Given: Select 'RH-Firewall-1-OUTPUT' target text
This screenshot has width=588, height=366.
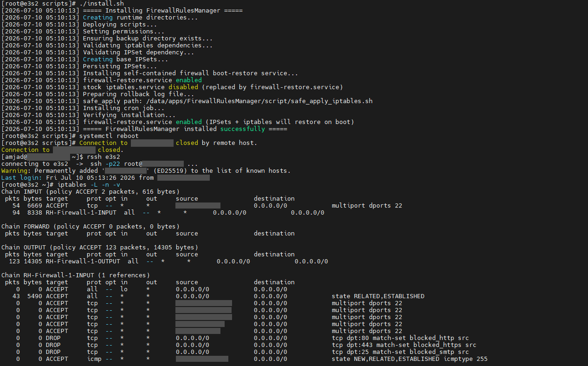Looking at the screenshot, I should (x=83, y=261).
